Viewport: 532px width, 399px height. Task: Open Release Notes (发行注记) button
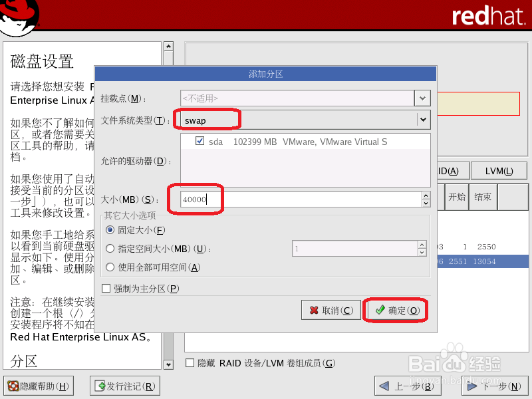pyautogui.click(x=125, y=386)
